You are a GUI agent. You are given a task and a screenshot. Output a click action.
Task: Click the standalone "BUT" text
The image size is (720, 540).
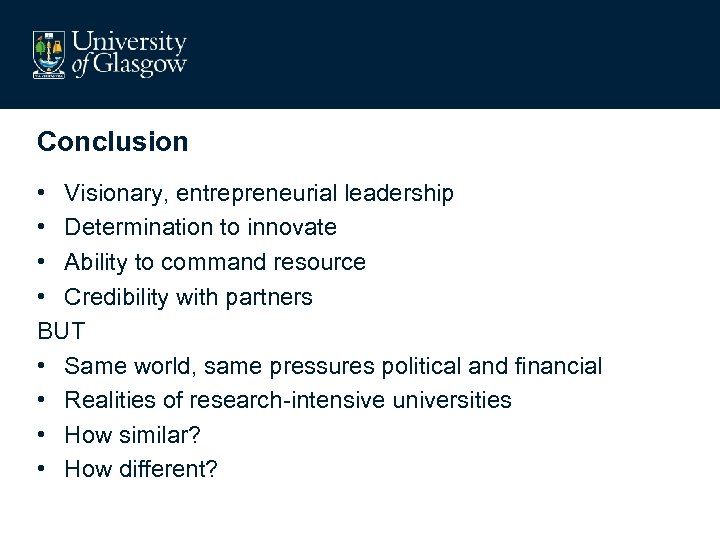[61, 331]
